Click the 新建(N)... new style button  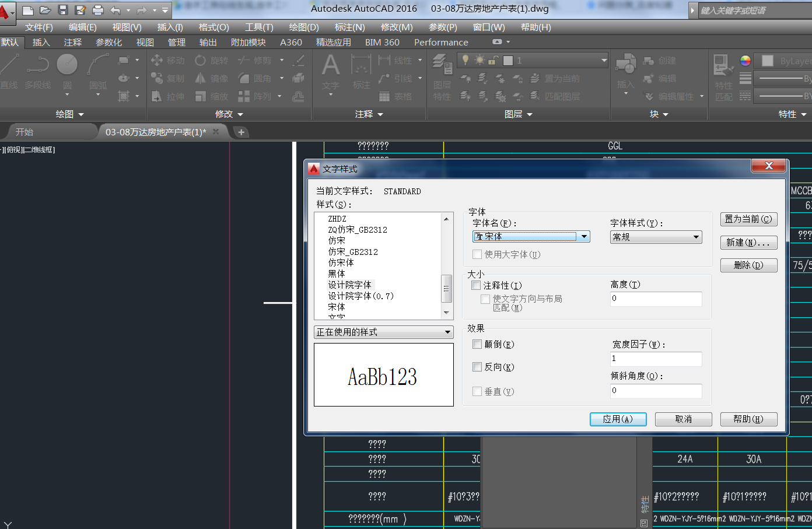pyautogui.click(x=748, y=242)
